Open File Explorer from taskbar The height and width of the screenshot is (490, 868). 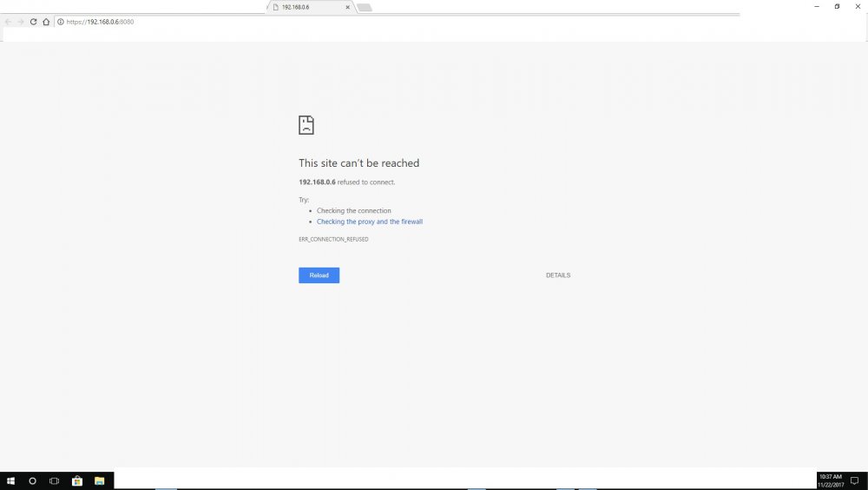99,480
